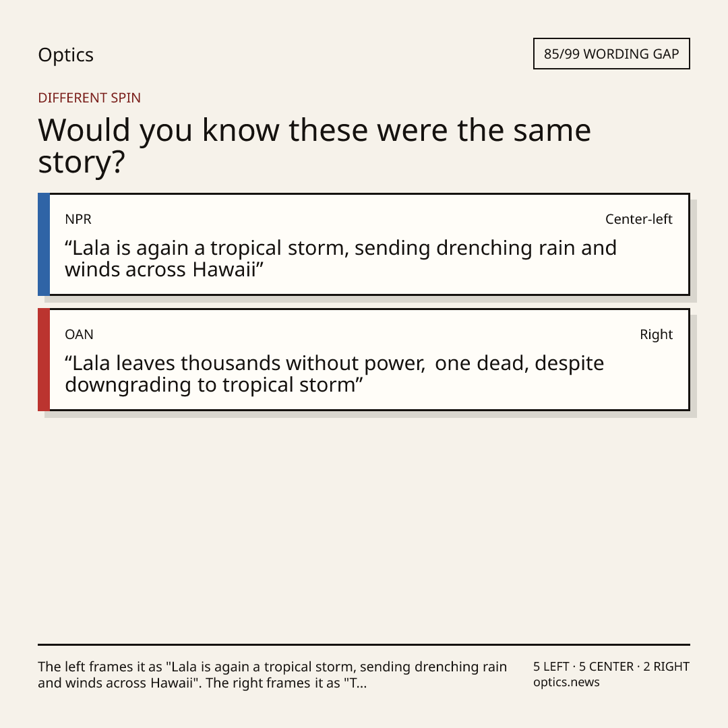728x728 pixels.
Task: Click the NPR quote about drenching rain
Action: tap(341, 259)
